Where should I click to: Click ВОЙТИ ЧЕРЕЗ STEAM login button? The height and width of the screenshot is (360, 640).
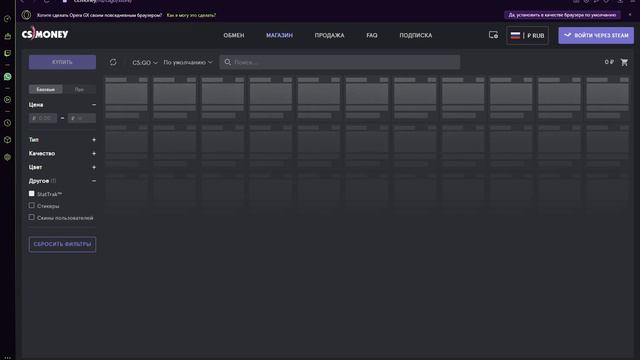pos(596,36)
